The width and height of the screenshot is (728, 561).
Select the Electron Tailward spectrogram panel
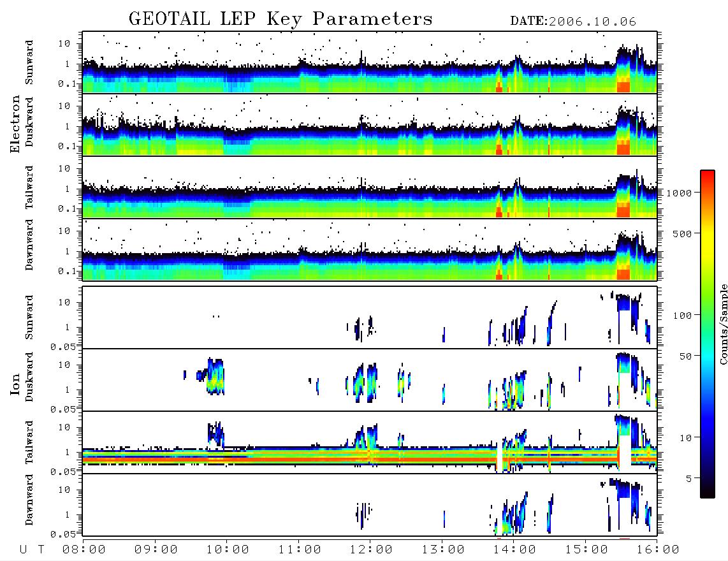pos(370,187)
